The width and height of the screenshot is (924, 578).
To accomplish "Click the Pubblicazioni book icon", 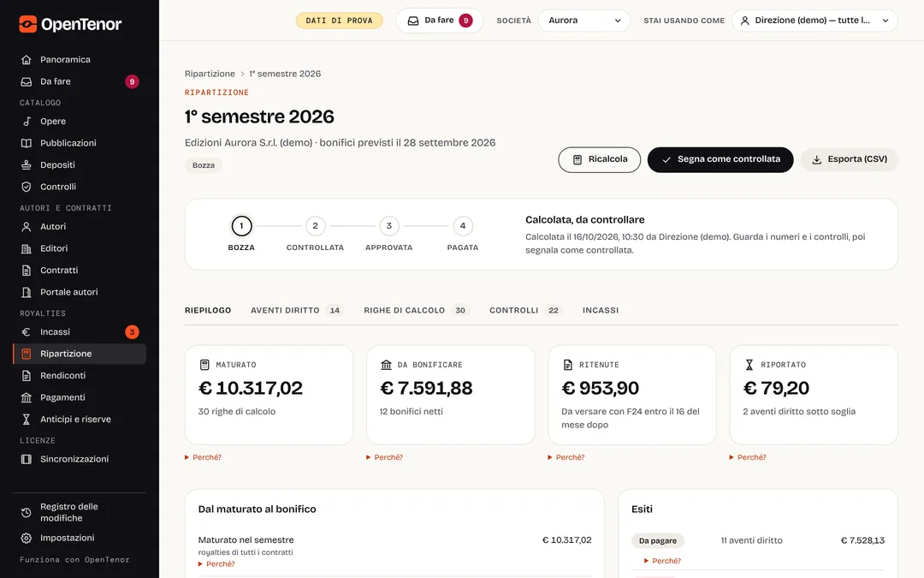I will click(x=26, y=143).
